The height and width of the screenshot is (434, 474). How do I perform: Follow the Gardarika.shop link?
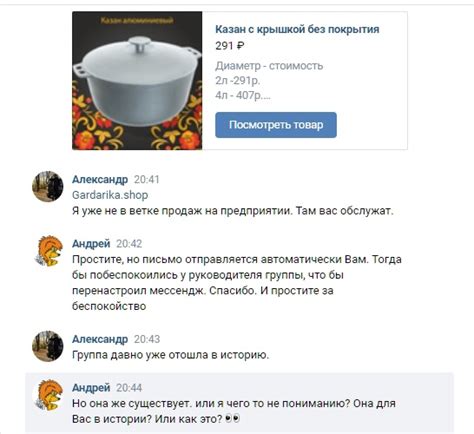[110, 195]
